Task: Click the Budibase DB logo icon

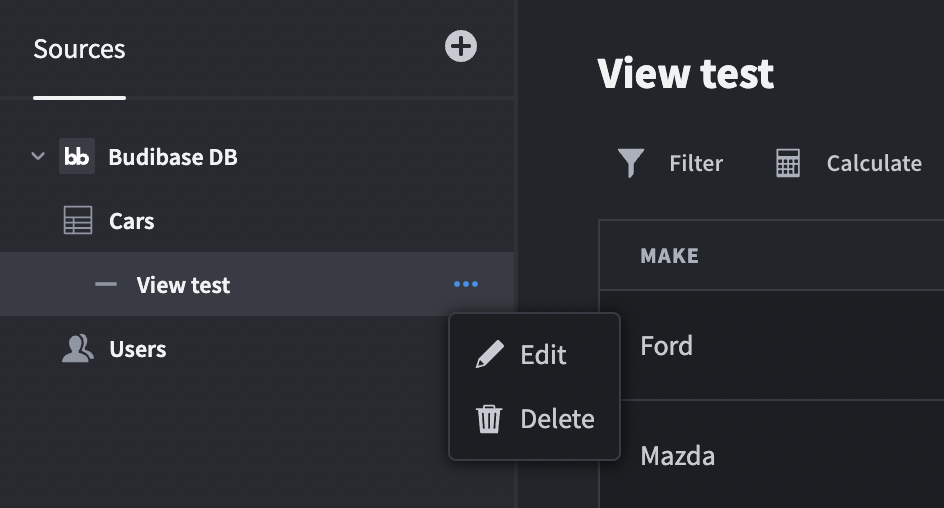Action: pyautogui.click(x=77, y=157)
